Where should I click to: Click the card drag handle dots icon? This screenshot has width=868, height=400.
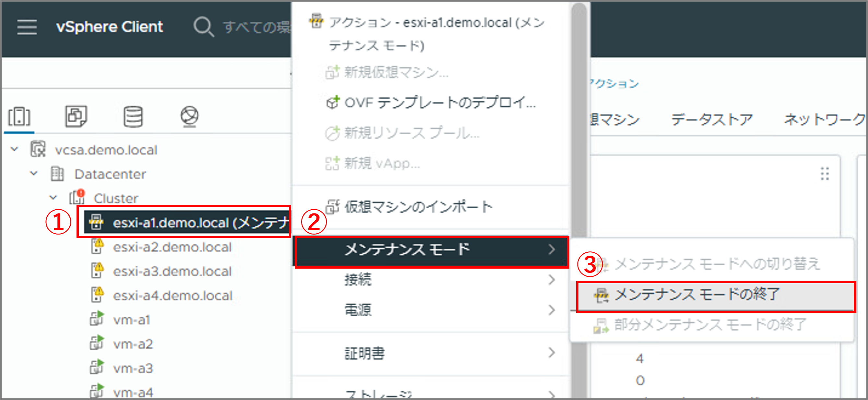[825, 174]
